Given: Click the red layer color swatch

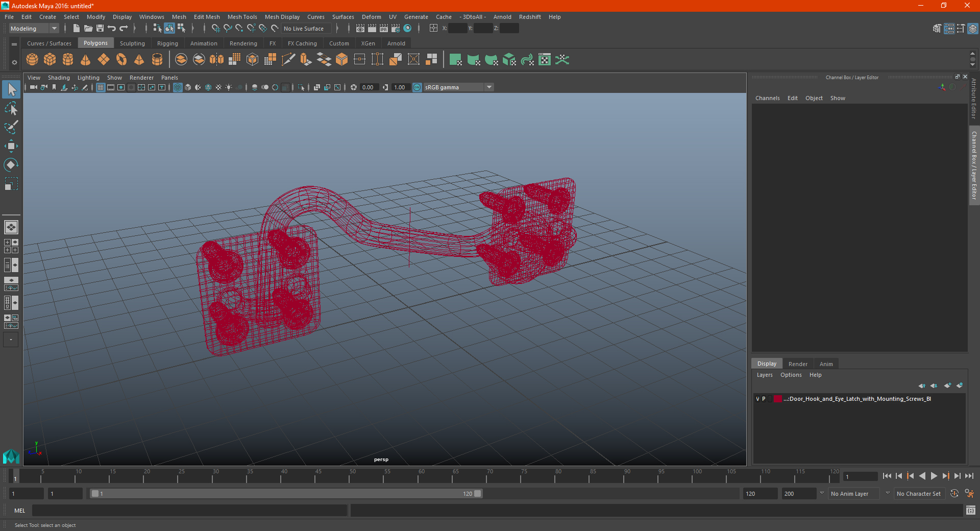Looking at the screenshot, I should tap(777, 399).
